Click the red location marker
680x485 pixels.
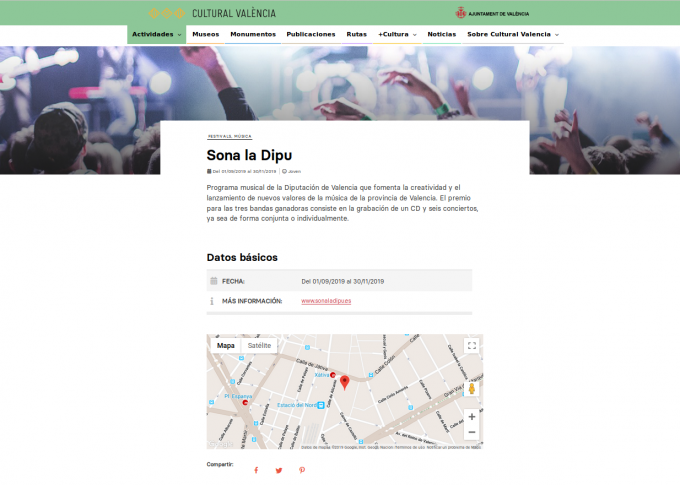tap(344, 381)
